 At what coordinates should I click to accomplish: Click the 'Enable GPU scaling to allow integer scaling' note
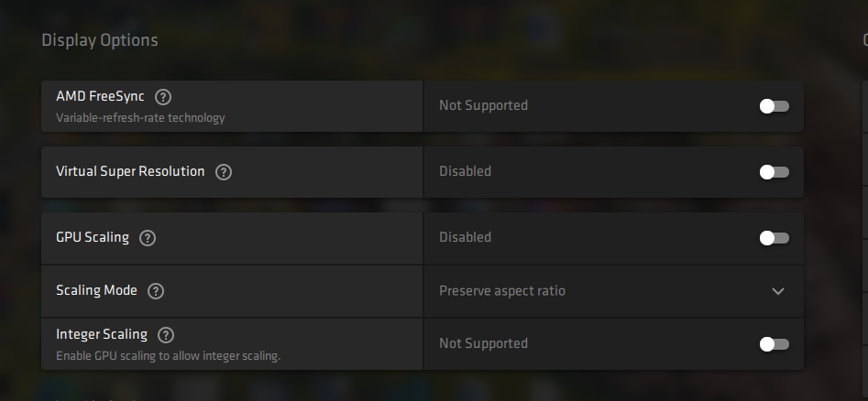[168, 356]
